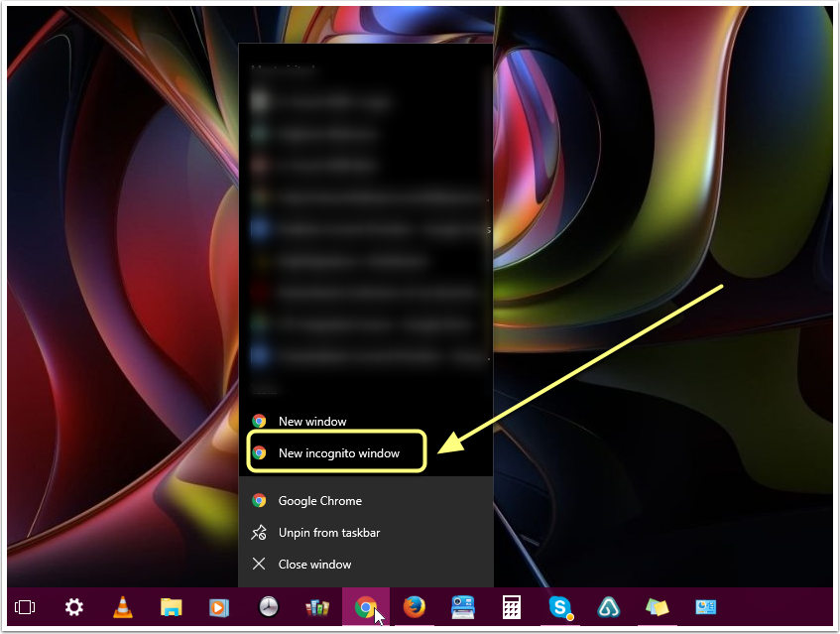The height and width of the screenshot is (634, 840).
Task: Open the yellow sticky notes icon
Action: [657, 607]
